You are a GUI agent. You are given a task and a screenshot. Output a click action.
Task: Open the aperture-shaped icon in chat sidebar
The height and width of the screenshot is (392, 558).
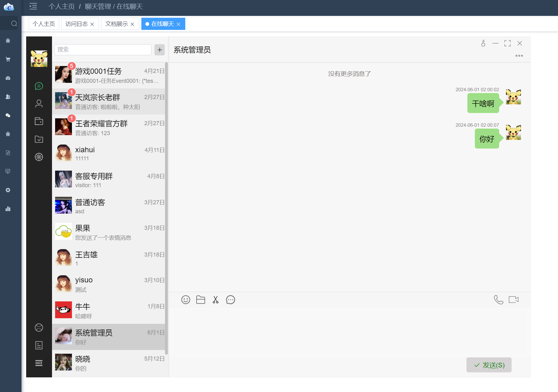point(39,157)
